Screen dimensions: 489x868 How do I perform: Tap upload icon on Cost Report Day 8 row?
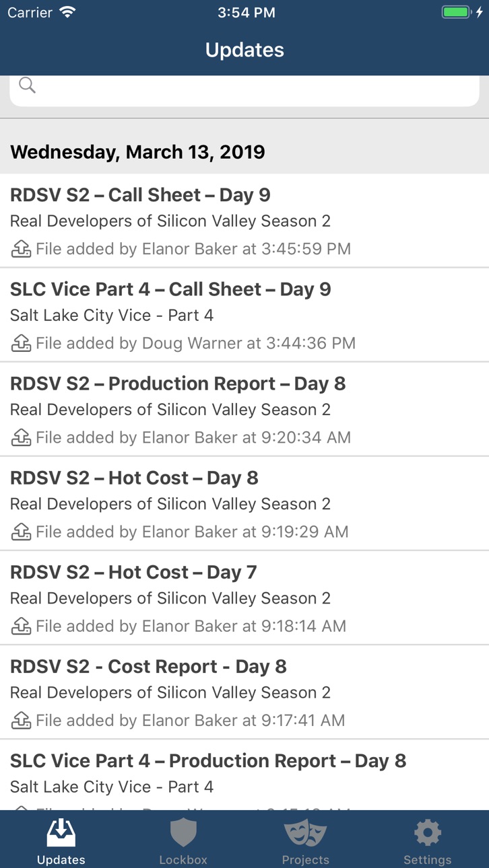click(x=22, y=720)
